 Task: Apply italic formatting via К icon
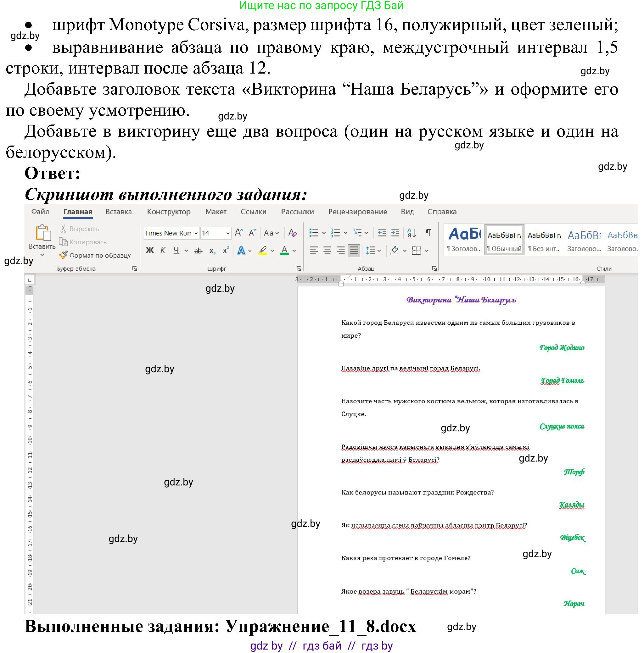163,250
